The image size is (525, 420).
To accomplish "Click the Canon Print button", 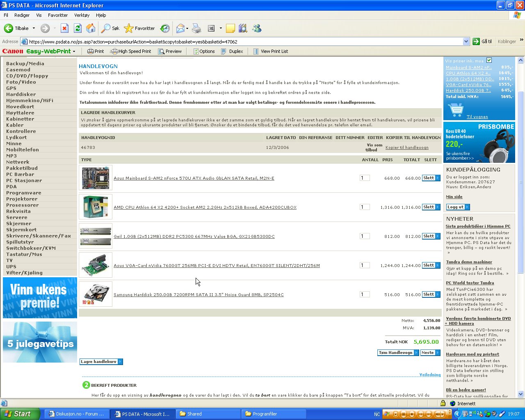I will tap(96, 51).
